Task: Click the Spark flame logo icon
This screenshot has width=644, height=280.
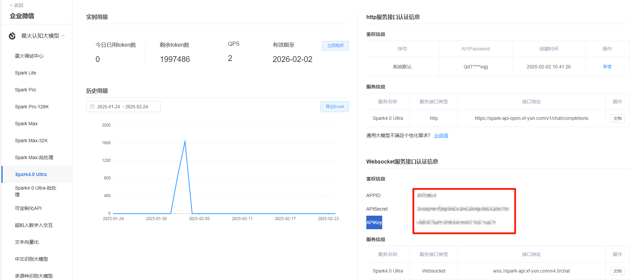Action: pyautogui.click(x=12, y=36)
